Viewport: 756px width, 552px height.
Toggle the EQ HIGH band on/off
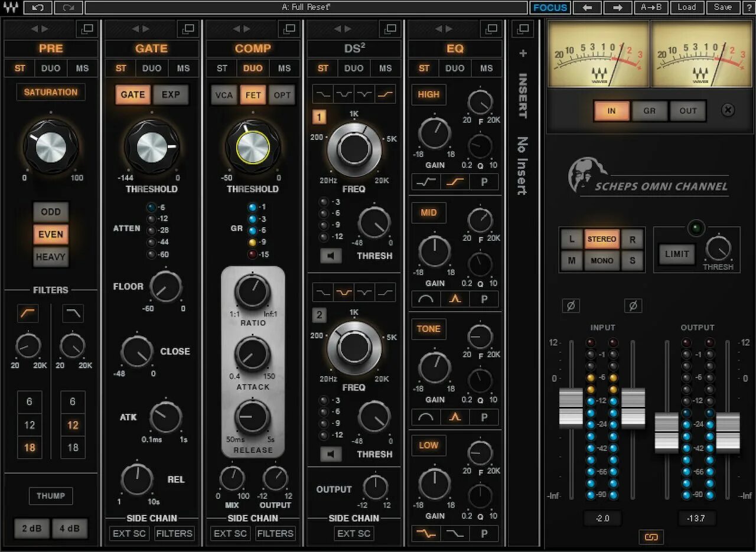click(x=429, y=94)
